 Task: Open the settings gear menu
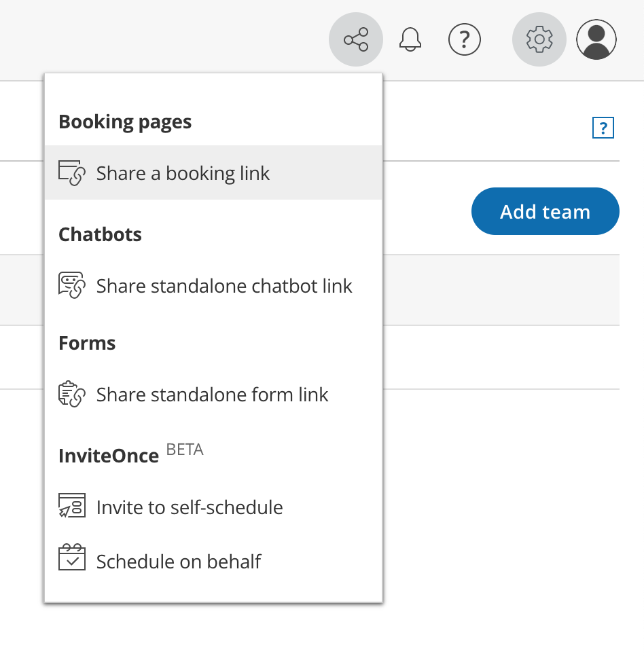pyautogui.click(x=539, y=40)
